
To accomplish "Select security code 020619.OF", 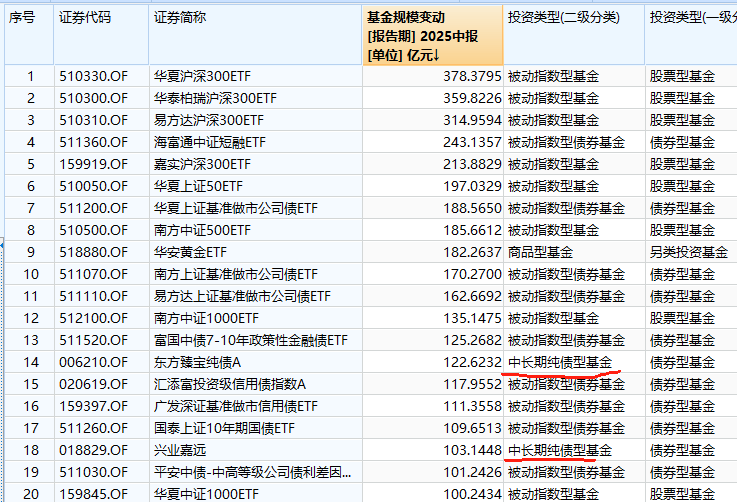I will 94,384.
